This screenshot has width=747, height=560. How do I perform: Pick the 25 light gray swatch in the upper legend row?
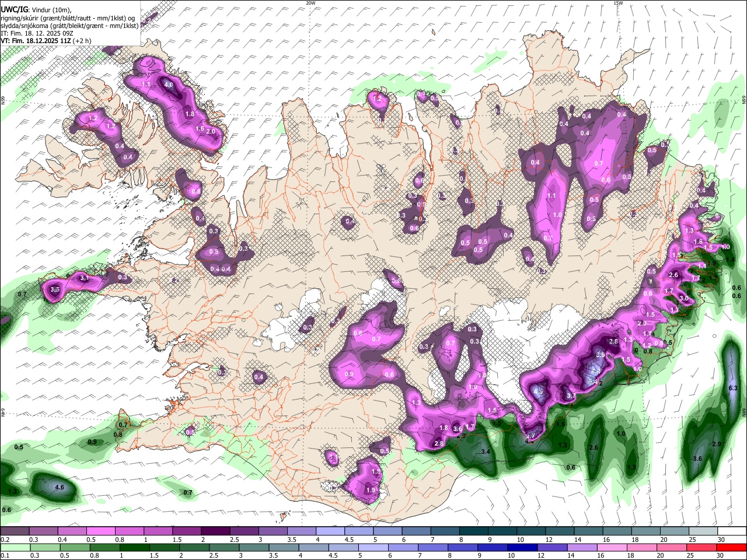coord(703,531)
